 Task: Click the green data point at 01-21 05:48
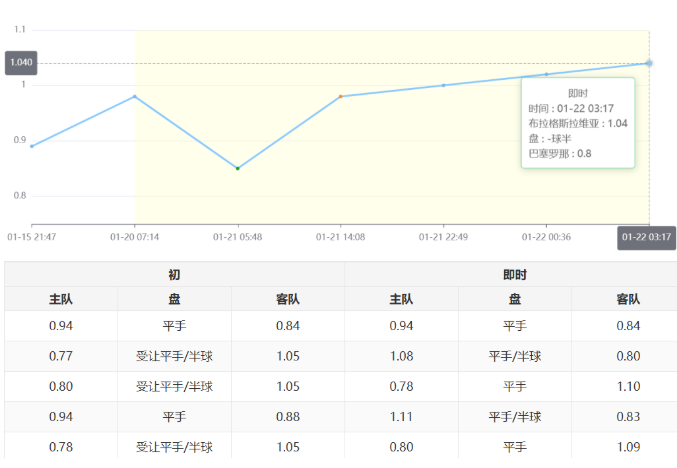tap(237, 168)
